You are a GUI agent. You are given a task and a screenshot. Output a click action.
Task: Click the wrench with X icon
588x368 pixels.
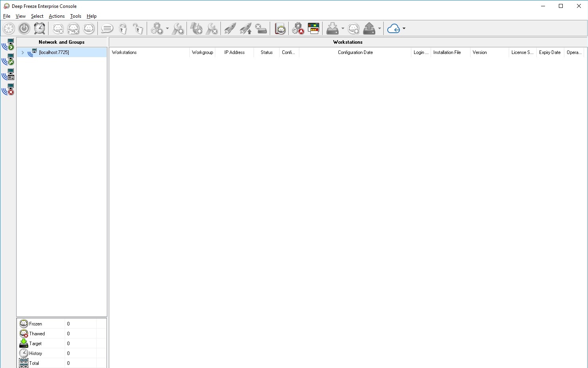[x=212, y=28]
